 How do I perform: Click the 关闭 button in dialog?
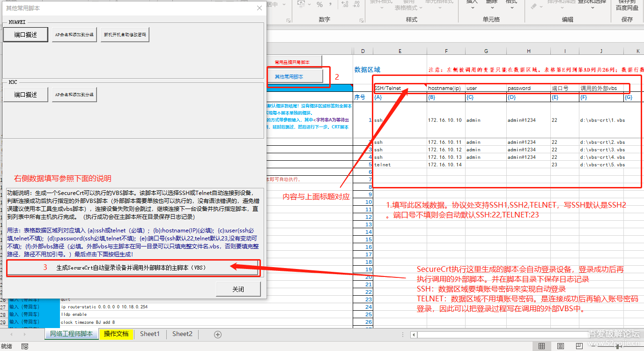[x=238, y=289]
